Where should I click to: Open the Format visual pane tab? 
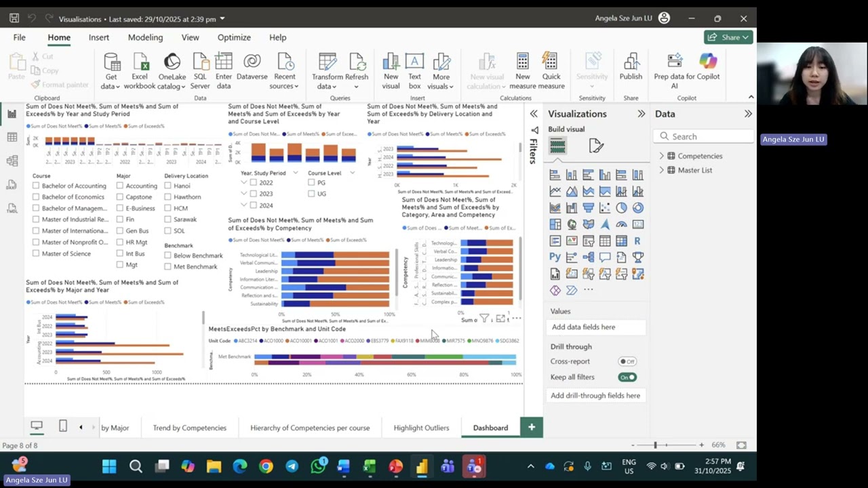click(595, 146)
